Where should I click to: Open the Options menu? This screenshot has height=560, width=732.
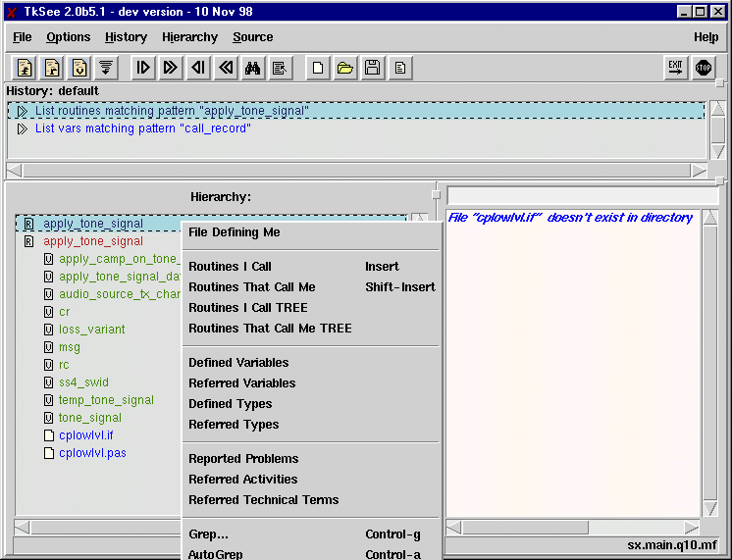[x=68, y=37]
